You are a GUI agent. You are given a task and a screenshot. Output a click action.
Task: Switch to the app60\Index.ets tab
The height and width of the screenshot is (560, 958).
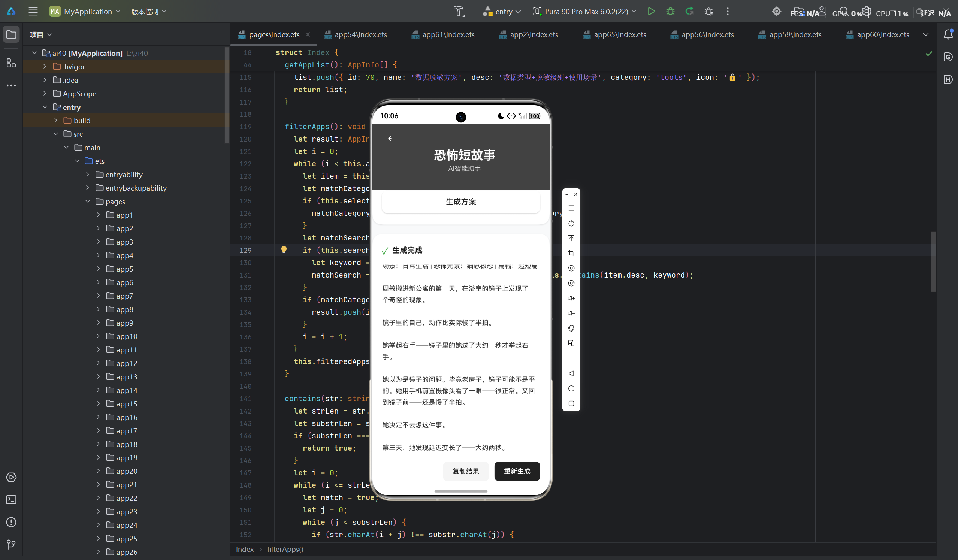[x=878, y=34]
